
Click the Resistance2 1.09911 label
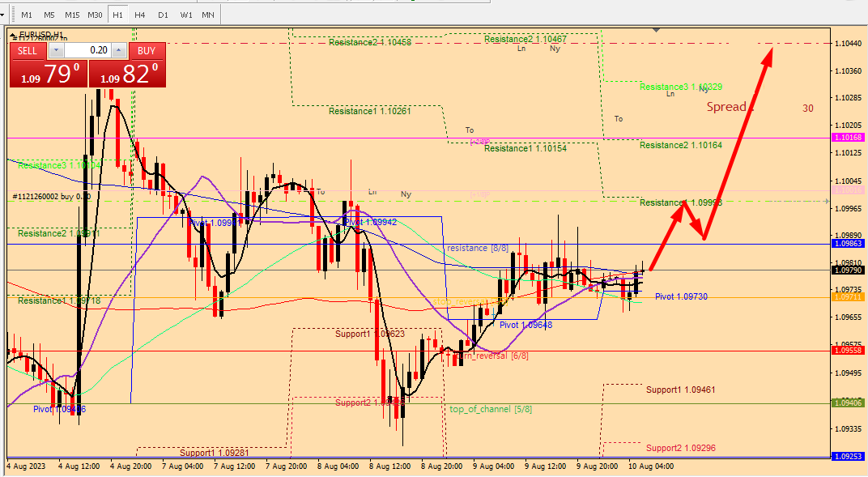click(x=58, y=233)
